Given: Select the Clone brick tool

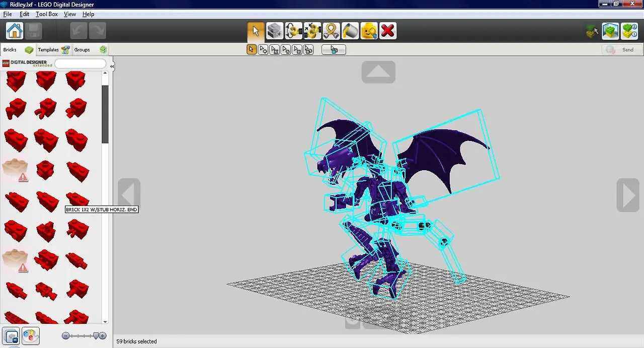Looking at the screenshot, I should (275, 31).
